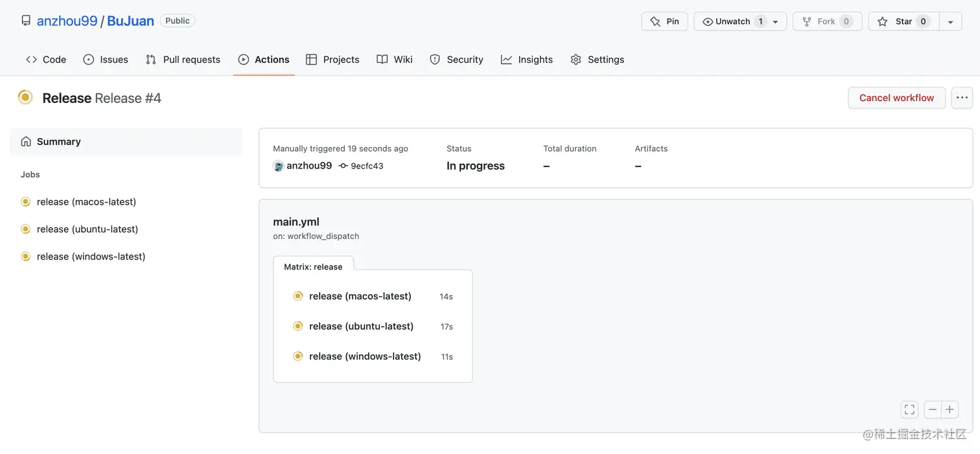Click the Pin pushpin icon
This screenshot has width=980, height=454.
[x=655, y=21]
